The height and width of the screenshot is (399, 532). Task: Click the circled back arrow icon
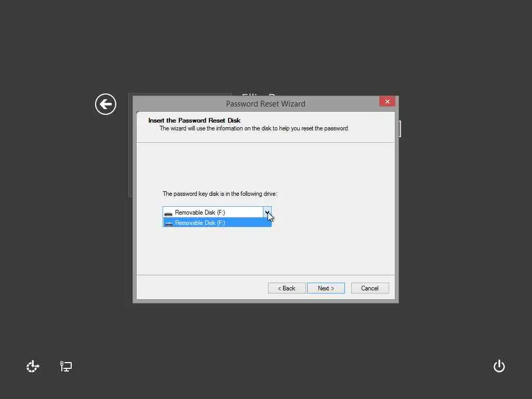(x=105, y=104)
